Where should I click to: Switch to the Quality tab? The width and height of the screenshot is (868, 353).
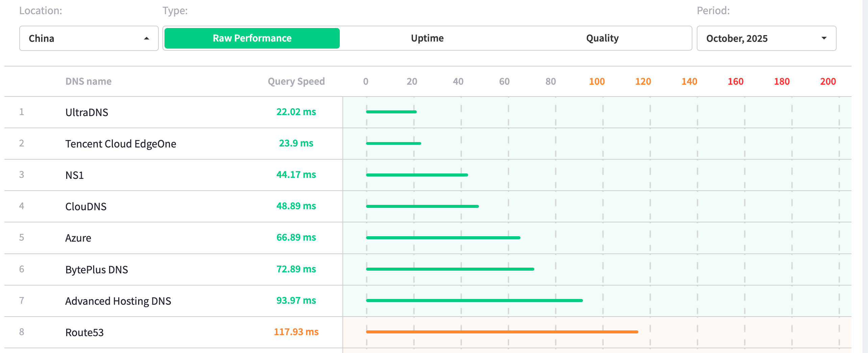click(602, 38)
